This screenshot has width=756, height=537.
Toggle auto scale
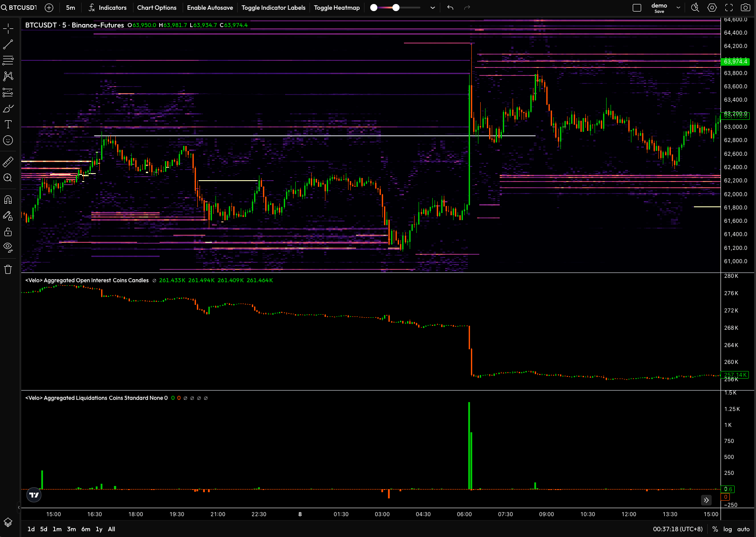click(743, 529)
